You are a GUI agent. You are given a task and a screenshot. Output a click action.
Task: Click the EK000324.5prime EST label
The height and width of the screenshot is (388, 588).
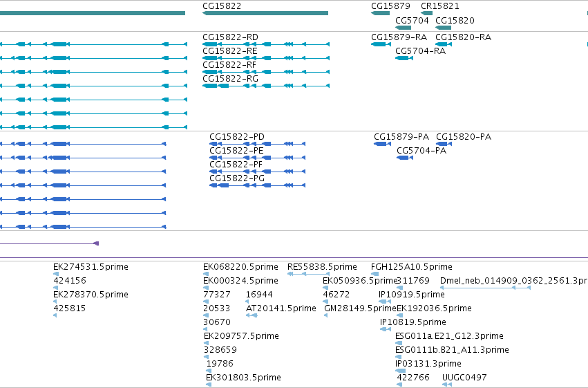pyautogui.click(x=240, y=281)
